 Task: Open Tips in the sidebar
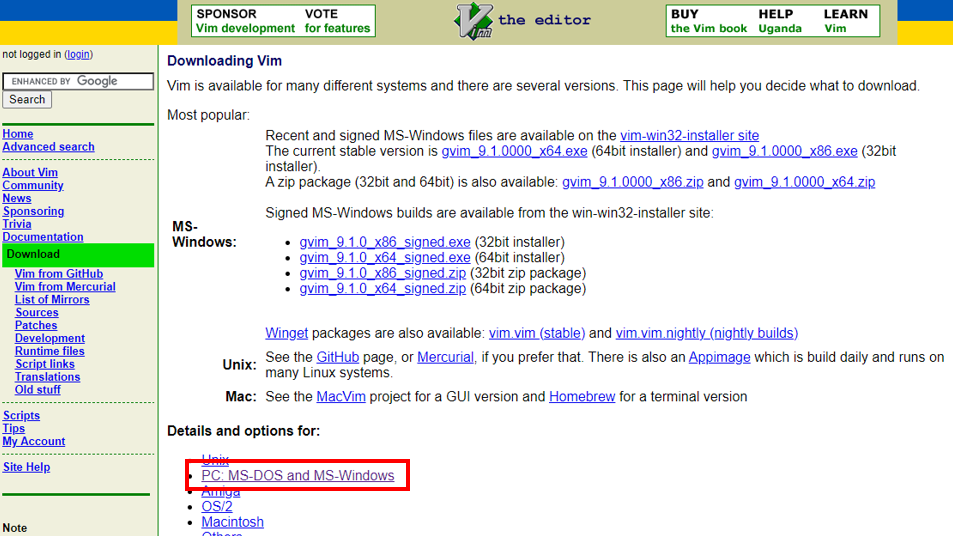tap(14, 428)
